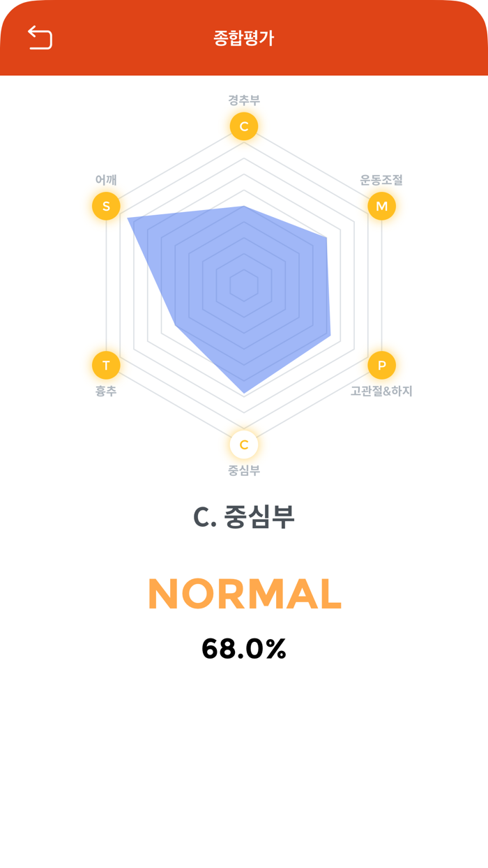488x868 pixels.
Task: Select the M node for 운동조절
Action: [x=381, y=206]
